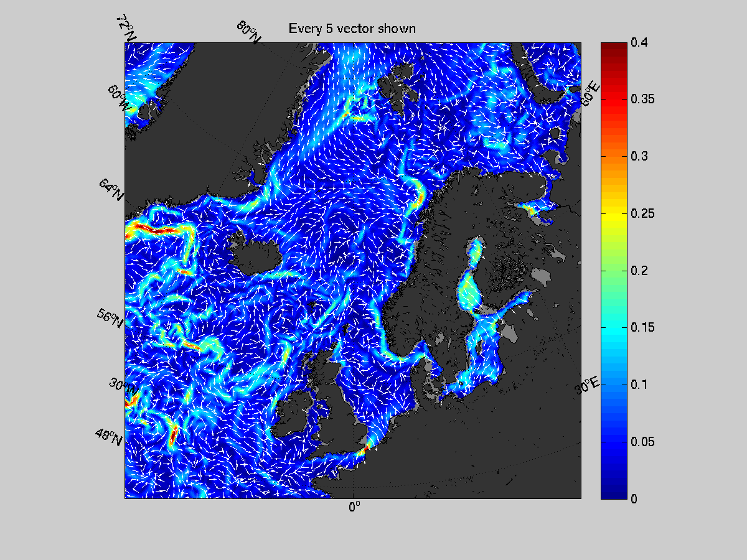This screenshot has width=747, height=560.
Task: Click the colorbar tick label 0.25
Action: coord(642,213)
